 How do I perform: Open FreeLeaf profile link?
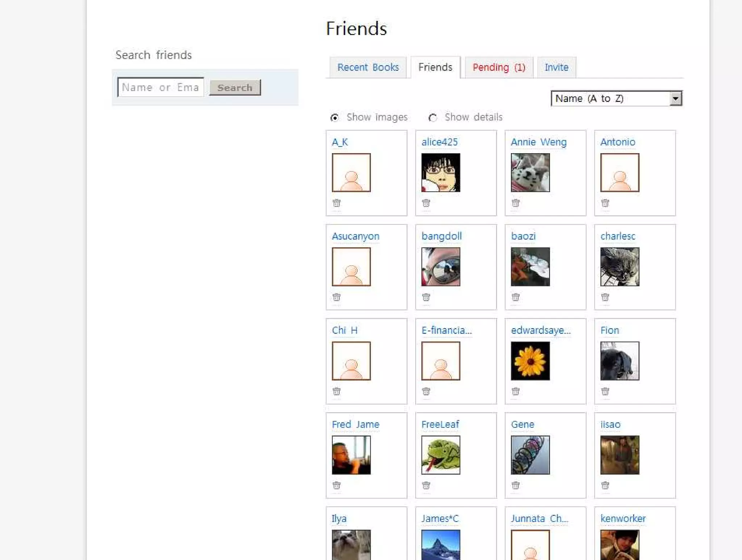point(440,424)
